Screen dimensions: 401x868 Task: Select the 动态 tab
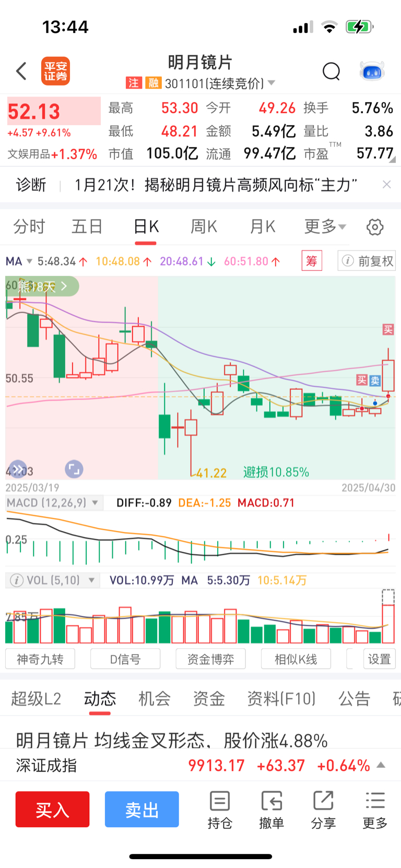pos(100,698)
